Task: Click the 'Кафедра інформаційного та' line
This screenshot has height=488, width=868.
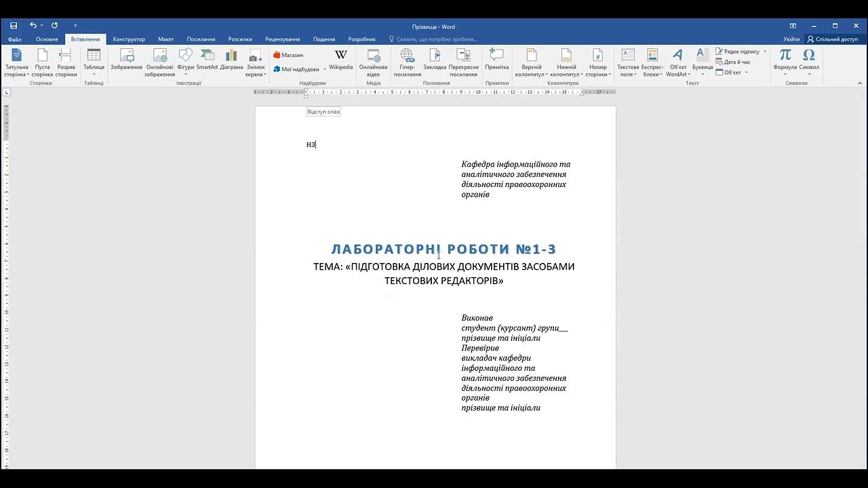Action: pos(515,164)
